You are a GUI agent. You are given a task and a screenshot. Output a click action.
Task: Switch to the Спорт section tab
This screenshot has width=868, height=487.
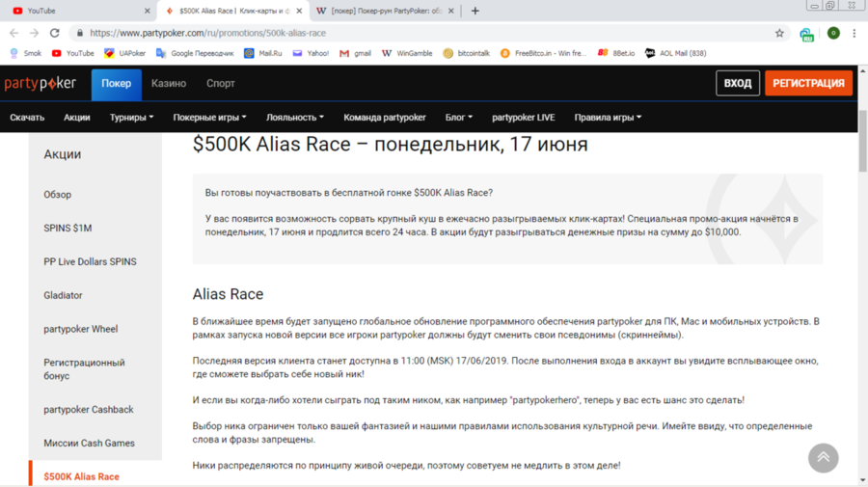pyautogui.click(x=220, y=84)
